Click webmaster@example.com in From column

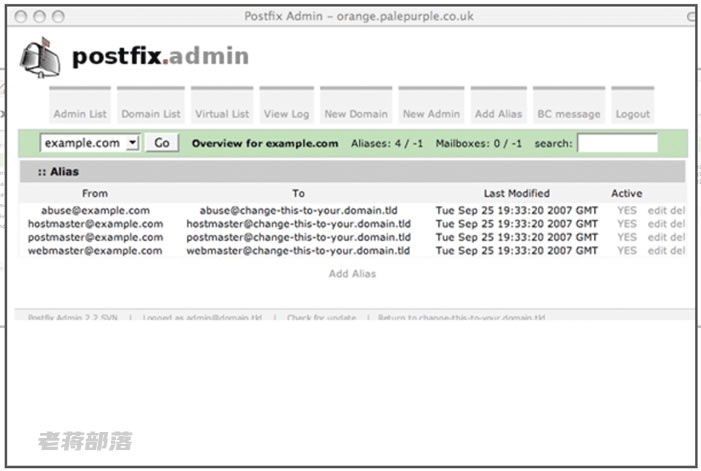tap(95, 251)
